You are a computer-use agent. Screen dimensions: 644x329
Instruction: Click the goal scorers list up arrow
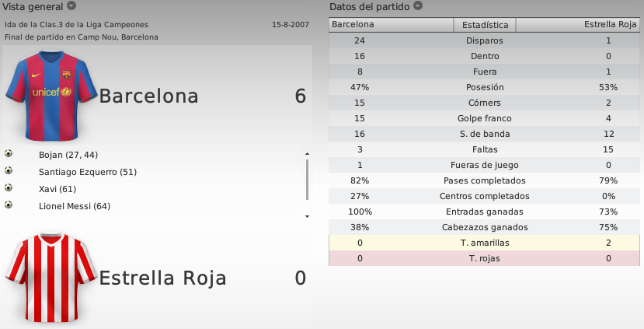[x=307, y=154]
